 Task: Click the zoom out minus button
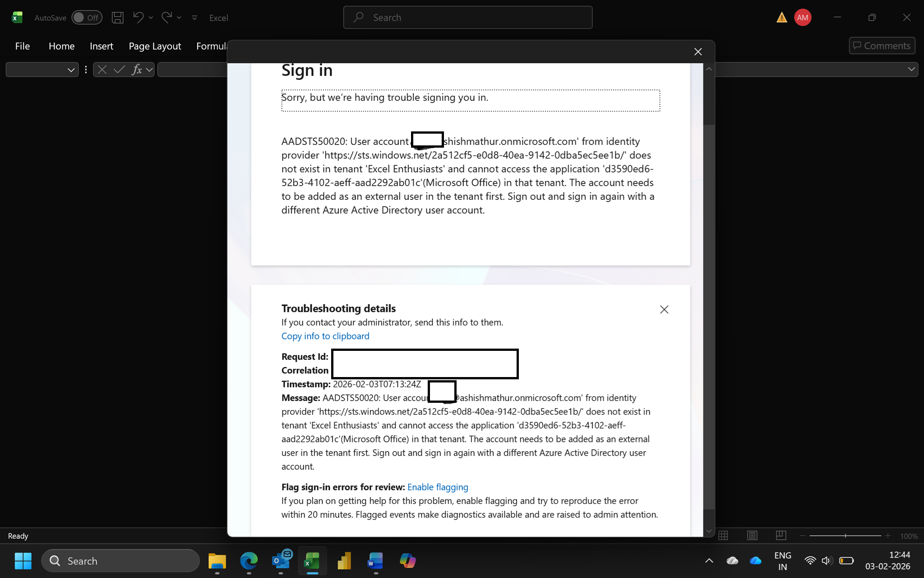tap(803, 536)
